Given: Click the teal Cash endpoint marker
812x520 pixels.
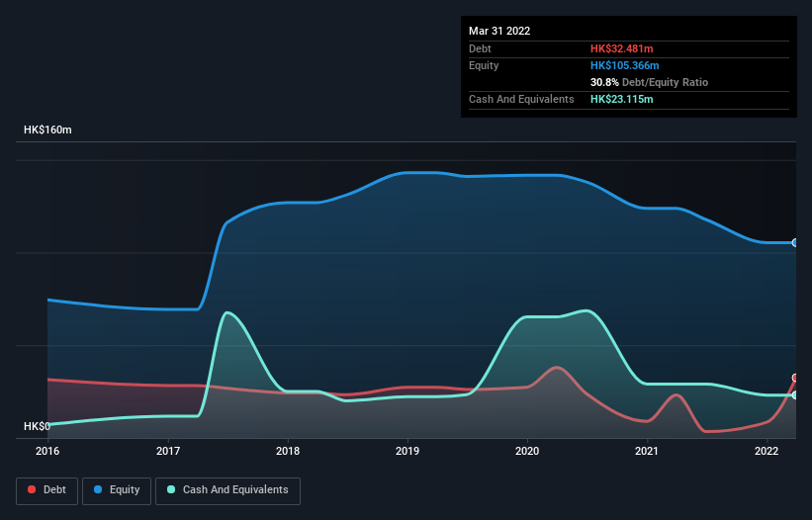Looking at the screenshot, I should (795, 394).
